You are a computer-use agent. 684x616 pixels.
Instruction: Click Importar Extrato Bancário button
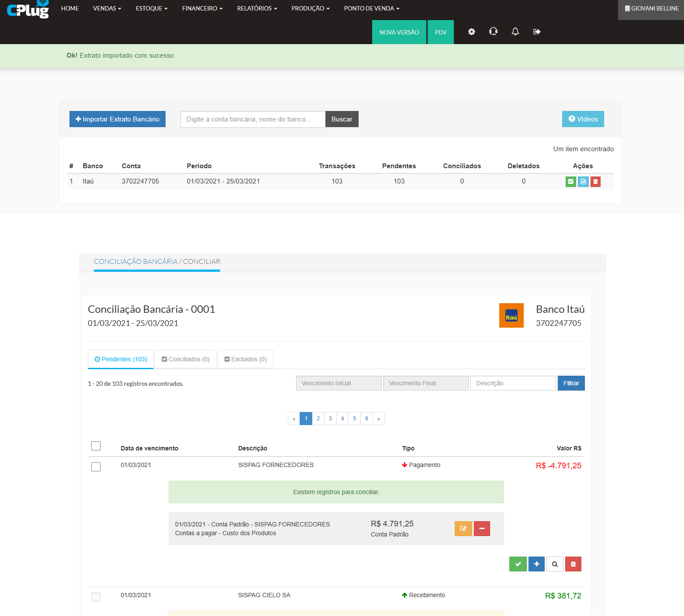[117, 119]
